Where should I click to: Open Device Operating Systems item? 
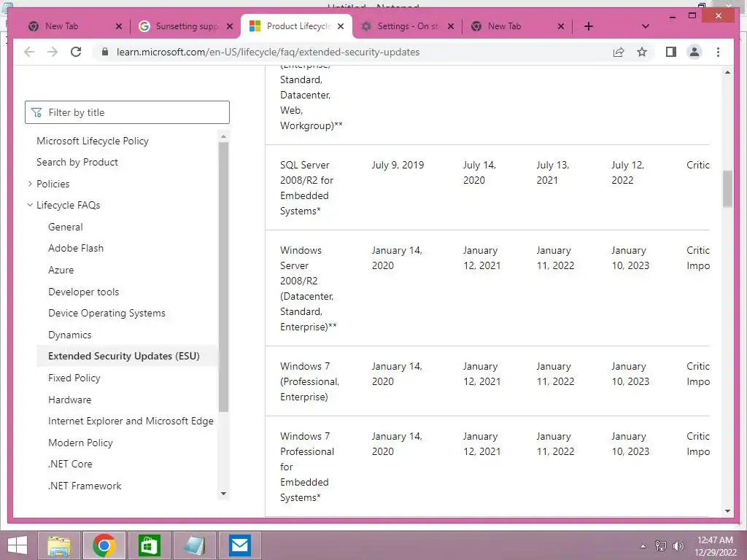tap(107, 313)
